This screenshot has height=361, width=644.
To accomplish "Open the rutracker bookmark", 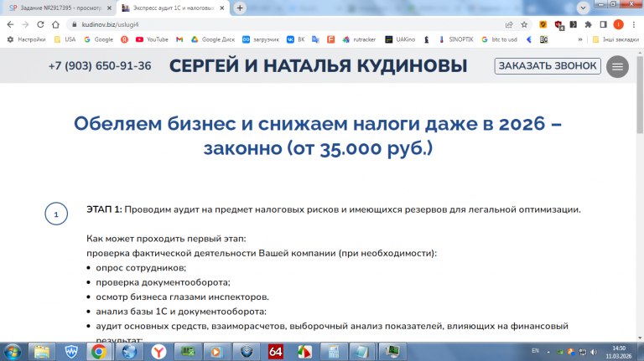I will pos(360,39).
